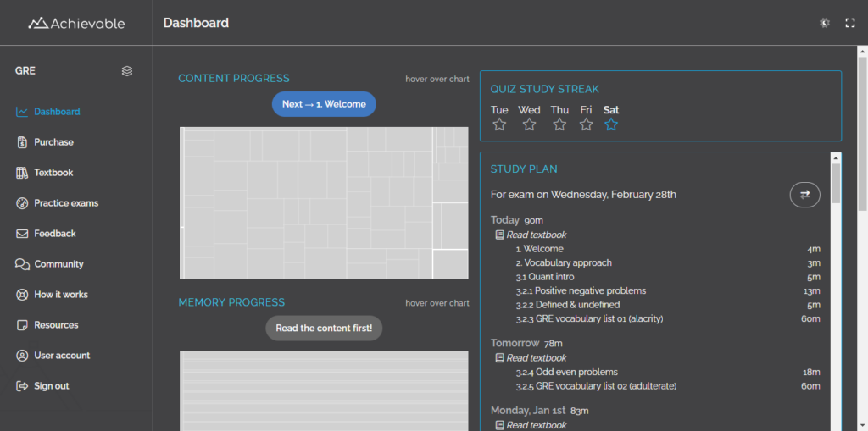868x431 pixels.
Task: Click the Memory Progress striped chart
Action: click(324, 390)
